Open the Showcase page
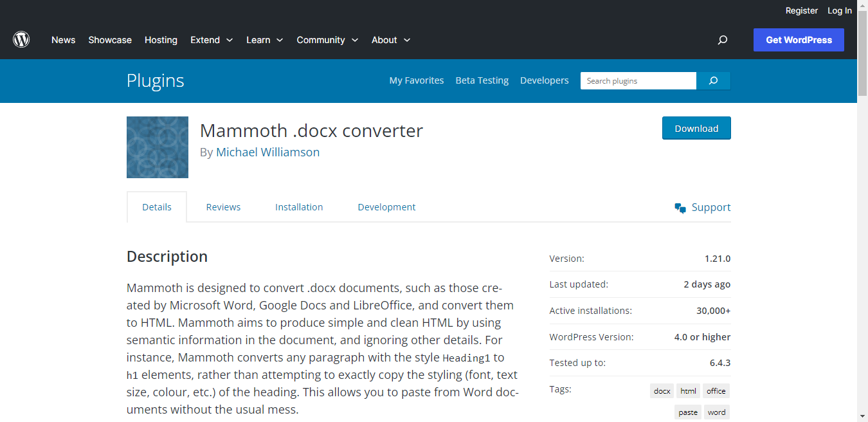The image size is (868, 422). pyautogui.click(x=110, y=40)
